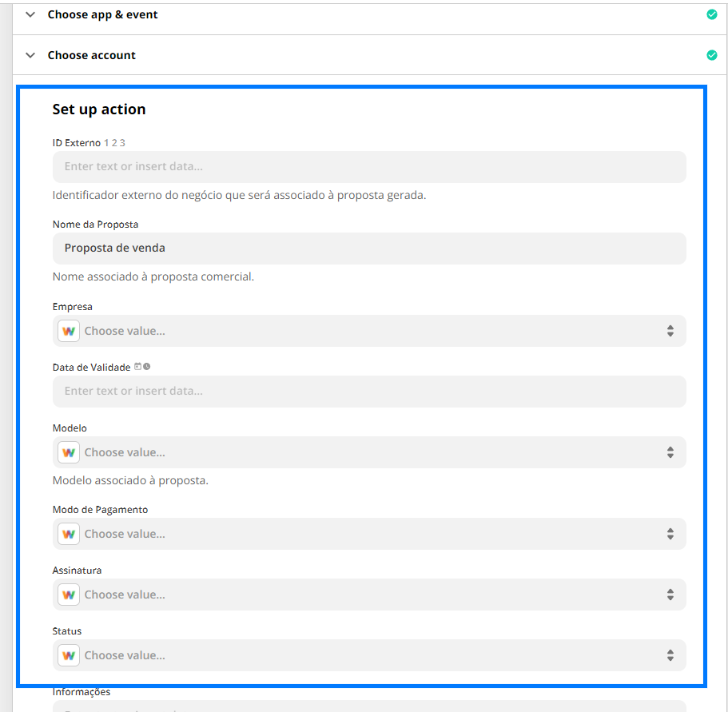Expand the Choose app & event section chevron
This screenshot has width=728, height=712.
tap(30, 15)
